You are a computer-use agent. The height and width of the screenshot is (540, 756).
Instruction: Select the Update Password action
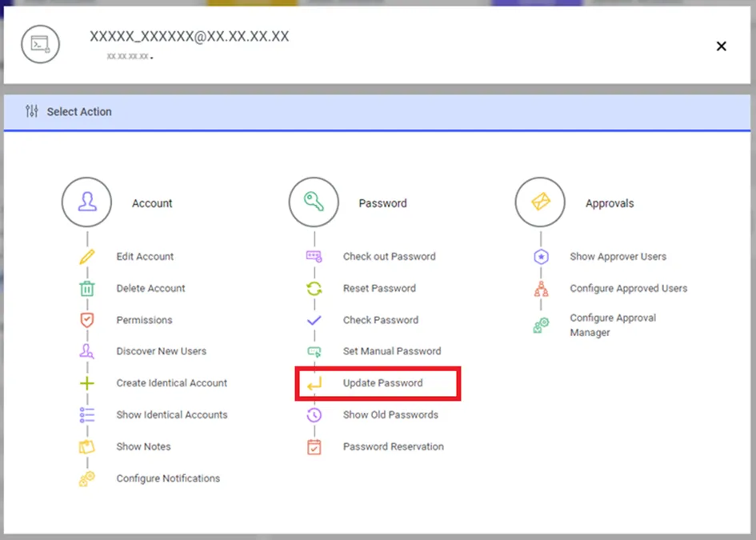coord(383,383)
